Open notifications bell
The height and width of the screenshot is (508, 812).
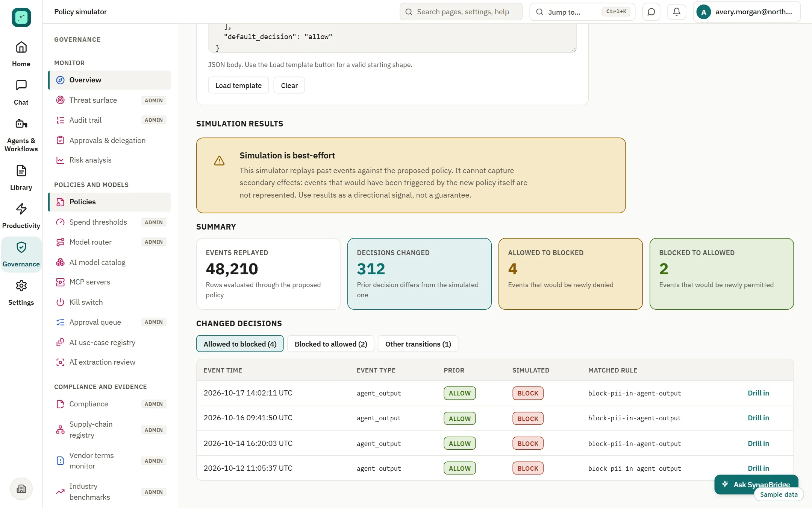676,12
